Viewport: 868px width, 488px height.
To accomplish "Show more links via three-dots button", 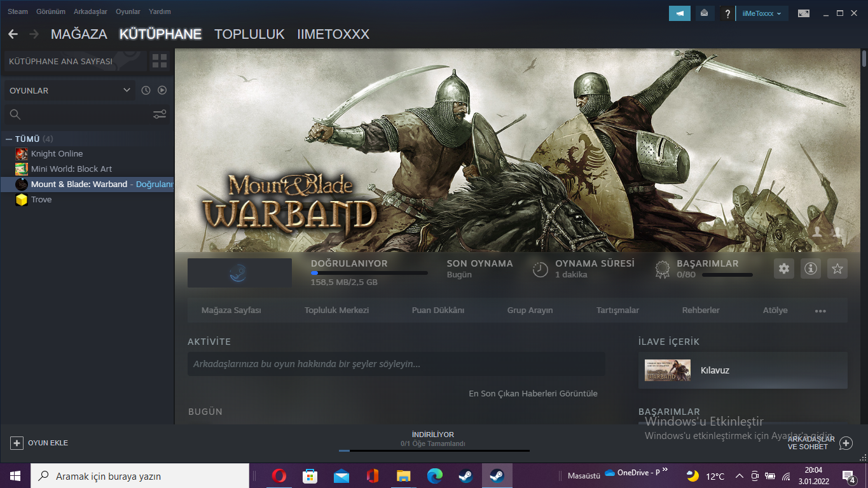I will pos(820,310).
